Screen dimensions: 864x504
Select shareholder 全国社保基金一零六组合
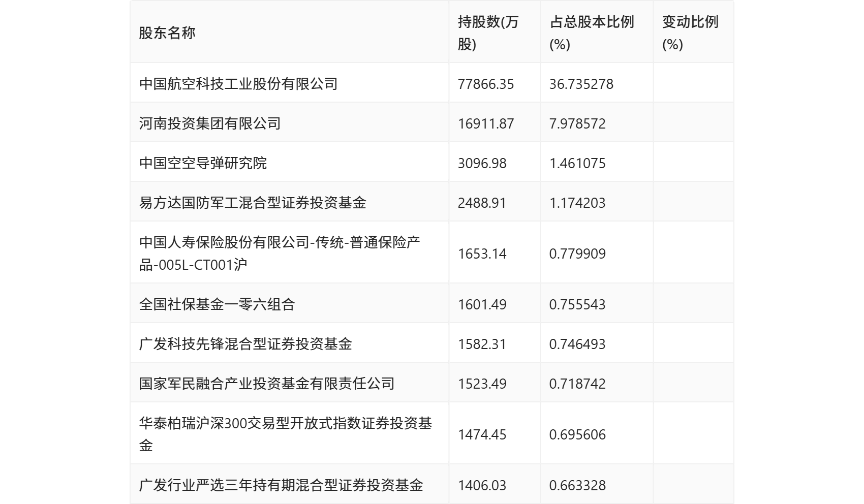click(x=217, y=304)
